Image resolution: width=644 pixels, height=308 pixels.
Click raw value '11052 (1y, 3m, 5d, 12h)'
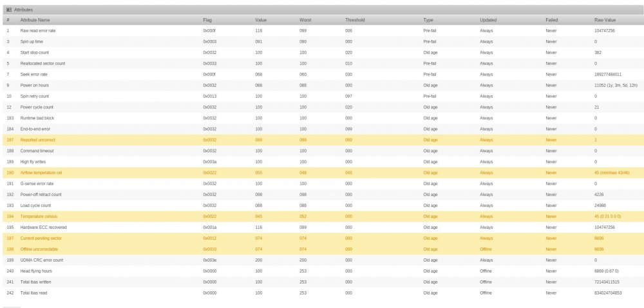click(616, 86)
